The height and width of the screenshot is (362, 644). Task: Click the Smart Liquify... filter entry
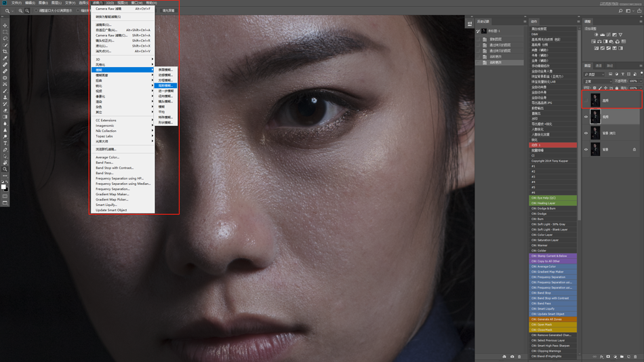click(123, 205)
